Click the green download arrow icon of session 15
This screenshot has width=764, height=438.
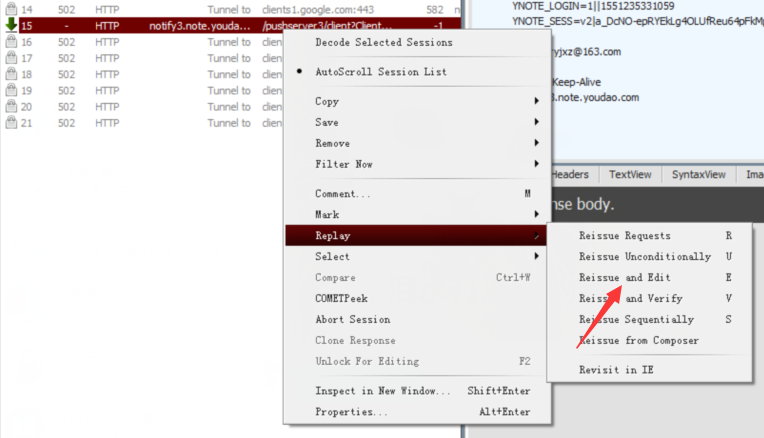(11, 25)
